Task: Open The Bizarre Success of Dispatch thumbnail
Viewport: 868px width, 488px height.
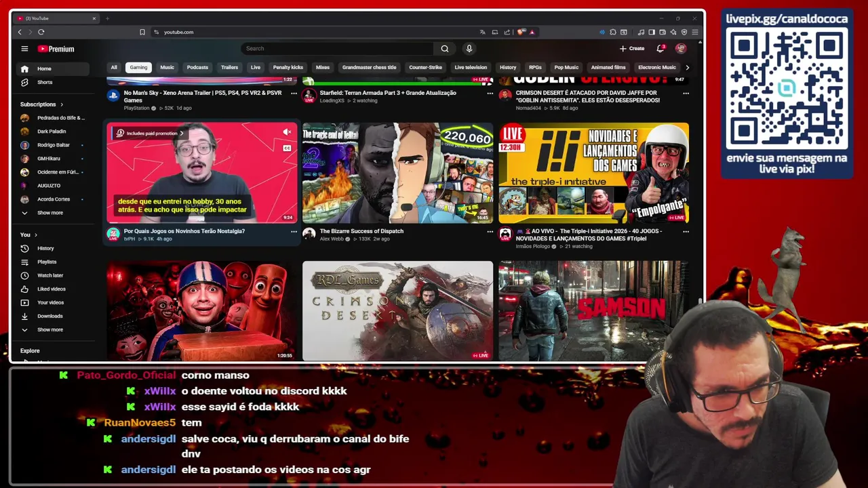Action: click(397, 173)
